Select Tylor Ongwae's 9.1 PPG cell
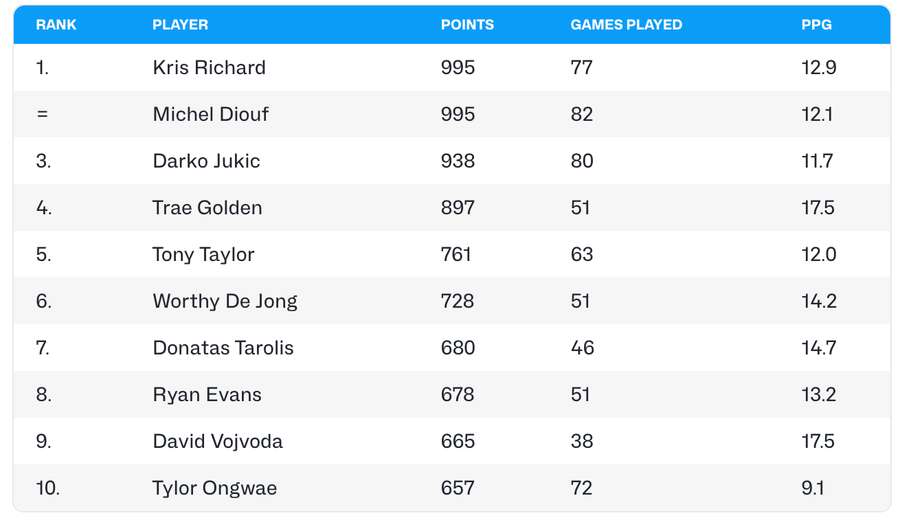This screenshot has width=900, height=522. pyautogui.click(x=813, y=488)
